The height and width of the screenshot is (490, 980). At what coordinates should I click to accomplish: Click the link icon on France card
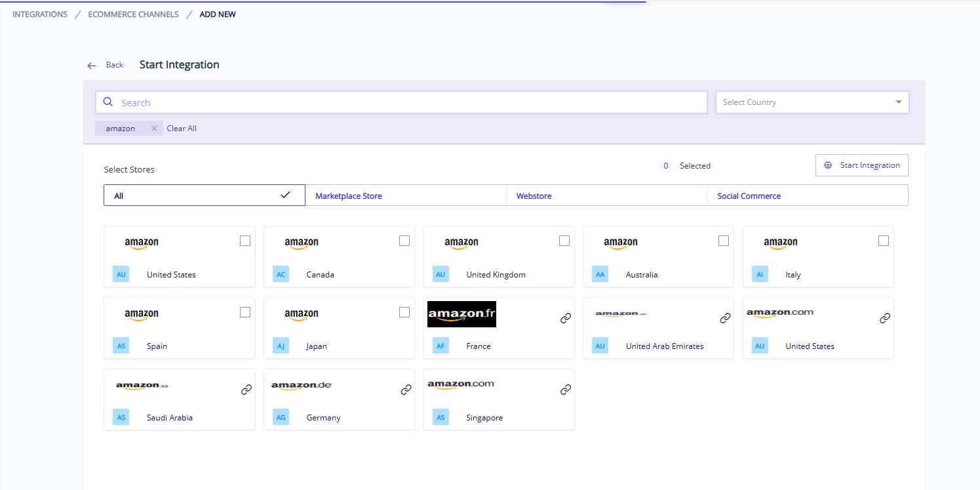pos(566,318)
